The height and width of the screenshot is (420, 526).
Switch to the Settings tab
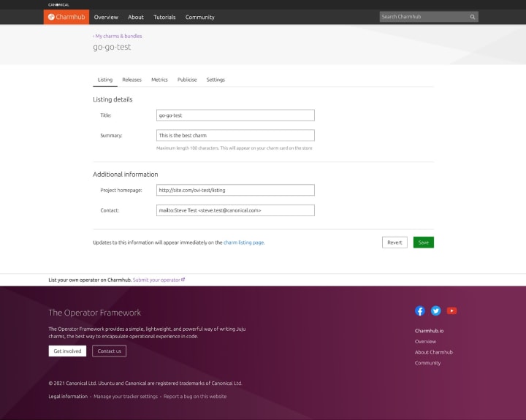point(216,80)
